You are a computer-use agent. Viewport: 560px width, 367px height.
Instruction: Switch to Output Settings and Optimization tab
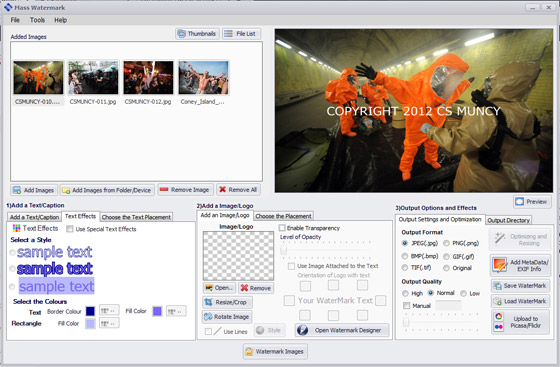[440, 219]
